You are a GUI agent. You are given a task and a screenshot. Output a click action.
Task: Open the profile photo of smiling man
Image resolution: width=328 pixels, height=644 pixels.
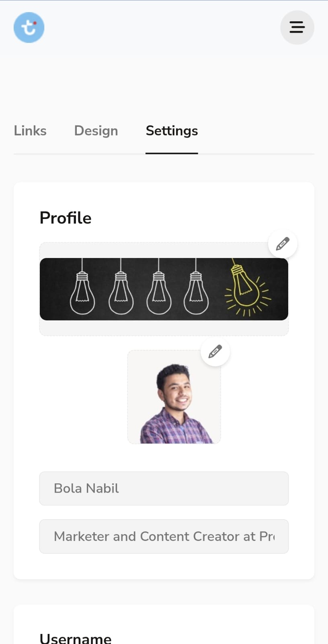coord(174,397)
